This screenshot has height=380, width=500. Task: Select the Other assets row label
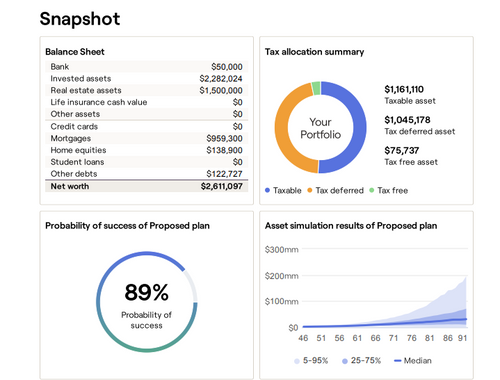coord(75,114)
